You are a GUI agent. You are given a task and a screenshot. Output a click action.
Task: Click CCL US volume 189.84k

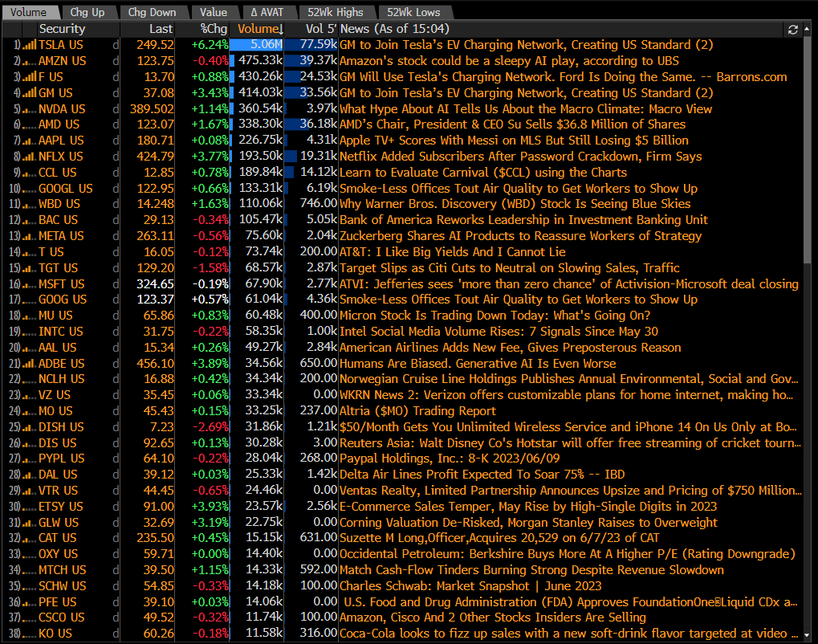pos(260,173)
